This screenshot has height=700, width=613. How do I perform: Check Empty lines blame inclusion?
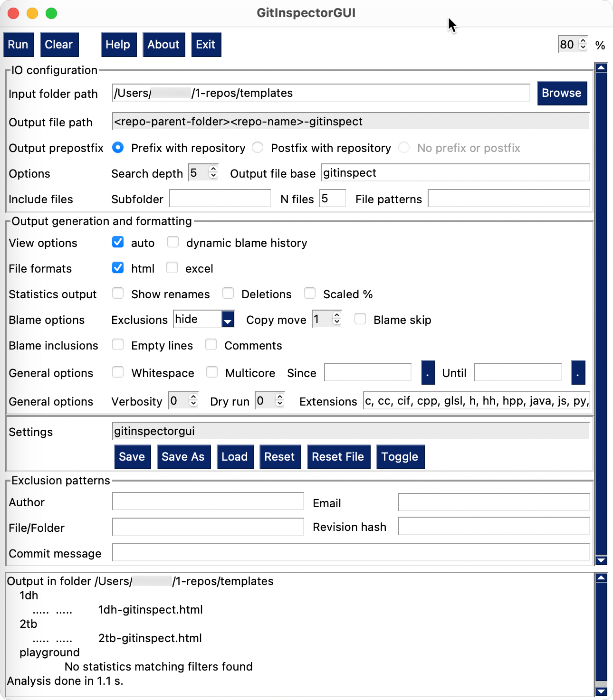click(x=118, y=345)
